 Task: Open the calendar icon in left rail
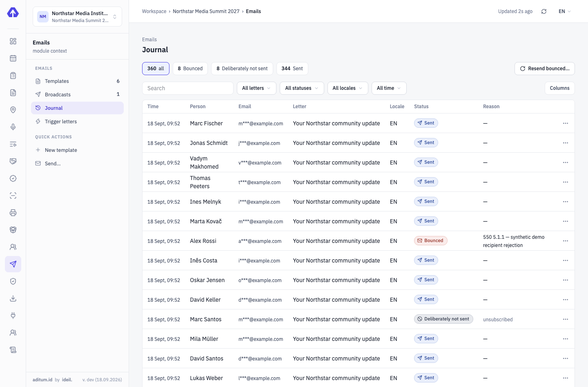click(13, 58)
